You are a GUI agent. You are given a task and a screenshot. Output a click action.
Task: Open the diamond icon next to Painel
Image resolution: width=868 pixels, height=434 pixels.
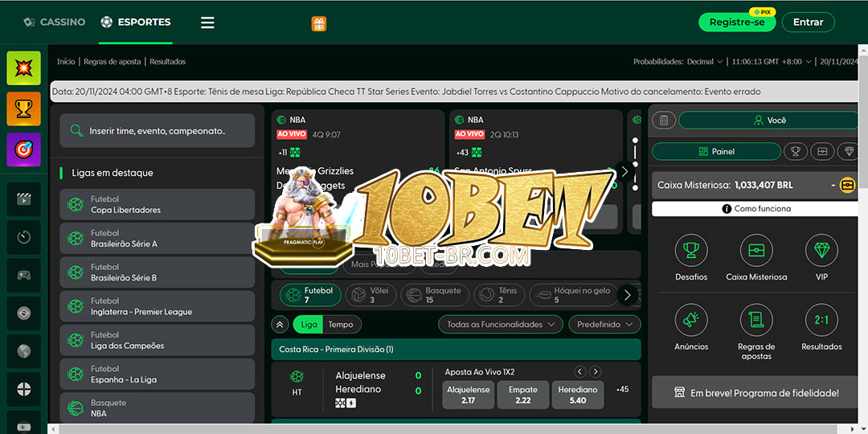(848, 151)
